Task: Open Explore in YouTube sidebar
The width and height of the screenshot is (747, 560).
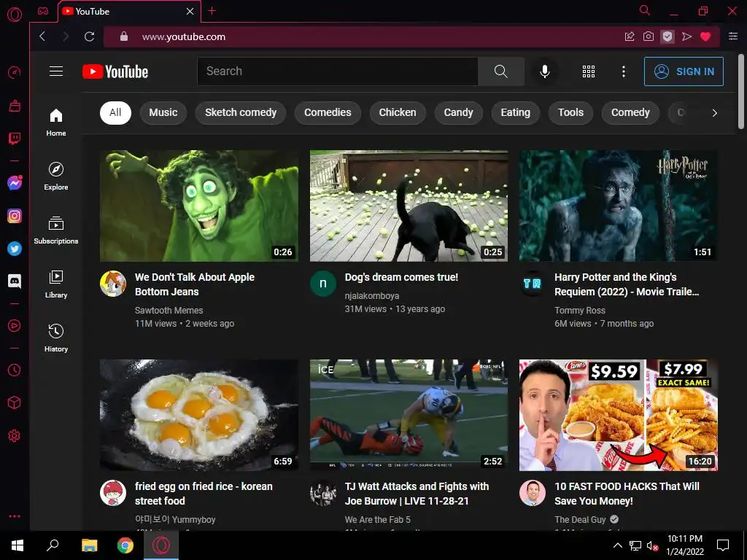Action: tap(56, 176)
